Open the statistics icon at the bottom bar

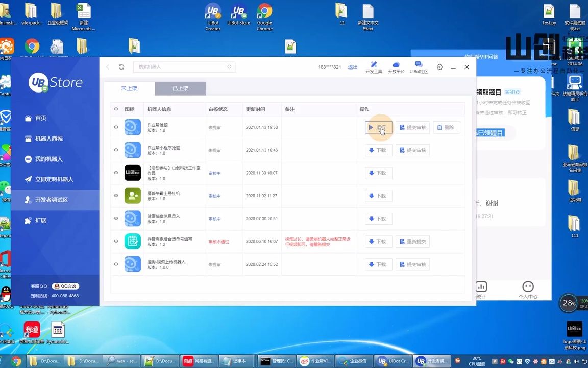[x=480, y=289]
